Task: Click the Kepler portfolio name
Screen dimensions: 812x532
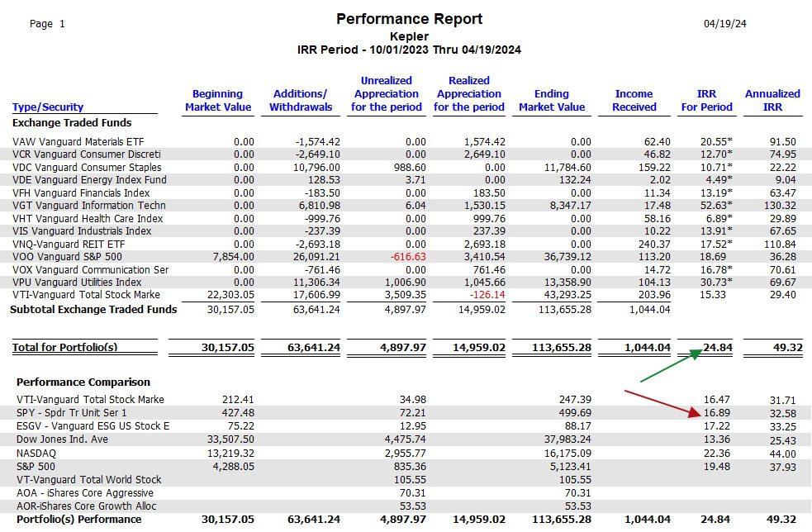Action: pos(409,37)
